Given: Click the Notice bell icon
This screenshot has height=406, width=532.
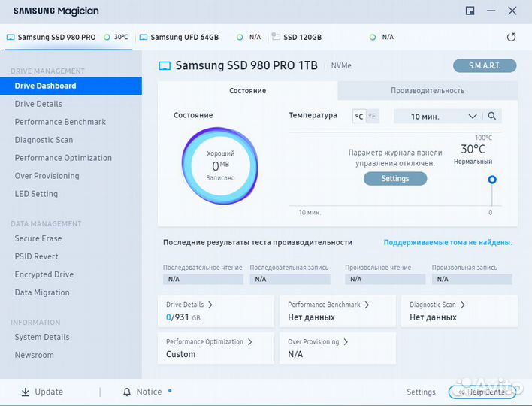Looking at the screenshot, I should pyautogui.click(x=126, y=392).
